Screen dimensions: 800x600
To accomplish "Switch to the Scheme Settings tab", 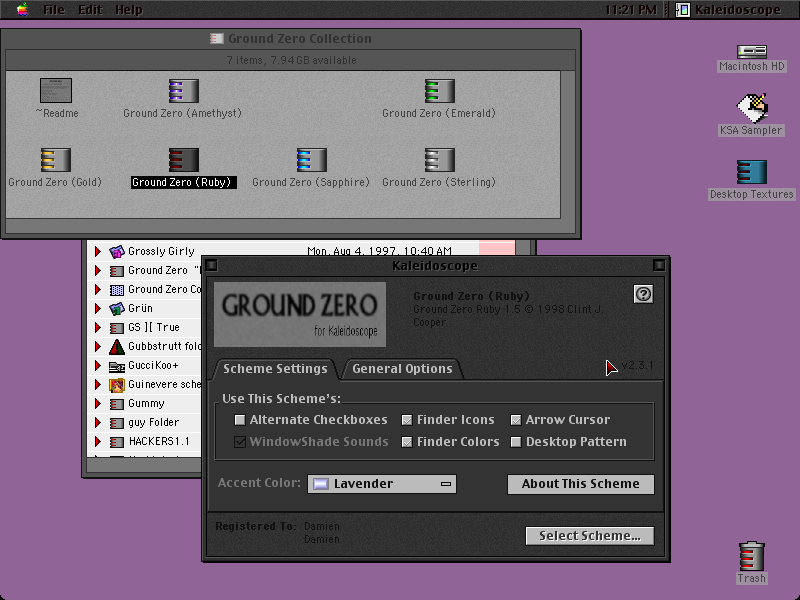I will click(x=275, y=369).
